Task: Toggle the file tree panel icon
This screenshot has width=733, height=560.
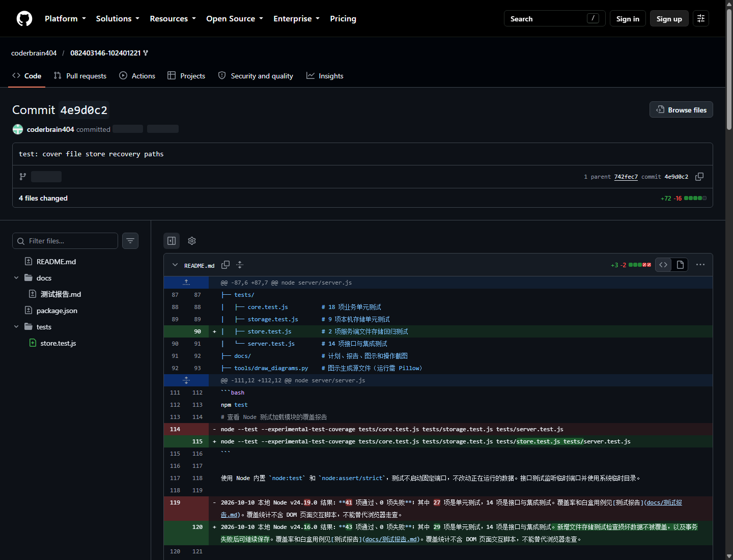Action: [x=172, y=241]
